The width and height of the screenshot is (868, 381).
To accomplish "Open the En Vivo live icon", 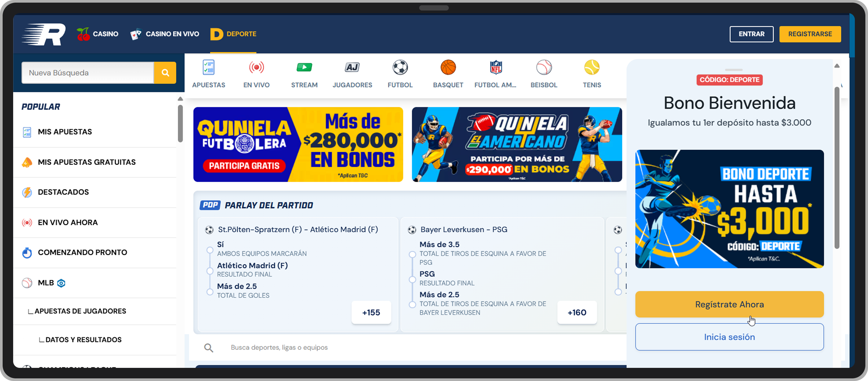I will (256, 67).
